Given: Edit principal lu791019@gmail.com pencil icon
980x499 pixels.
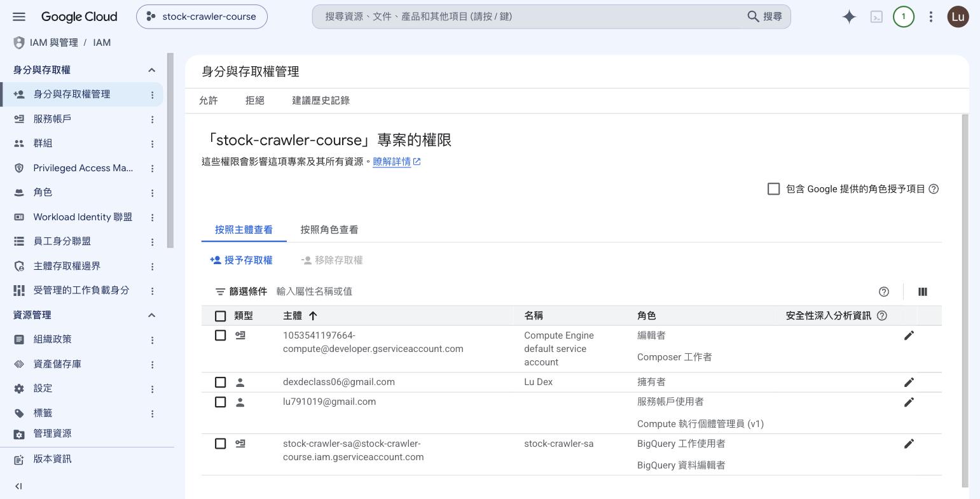Looking at the screenshot, I should [909, 402].
